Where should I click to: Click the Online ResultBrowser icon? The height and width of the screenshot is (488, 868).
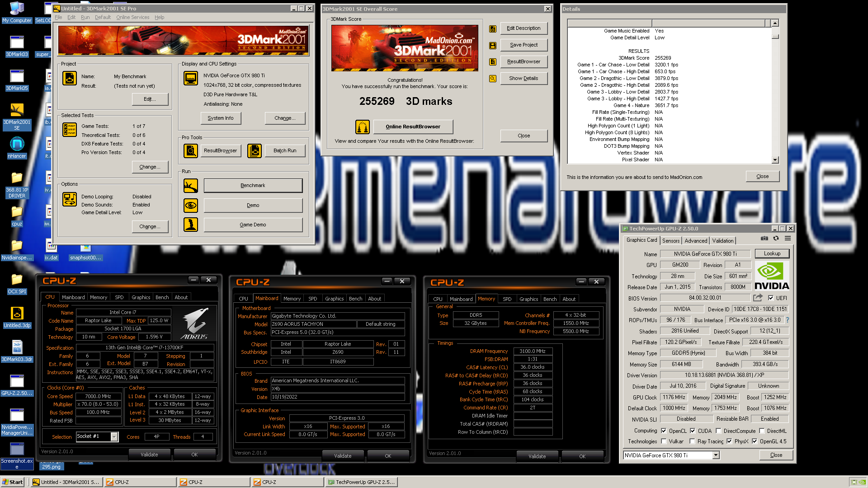click(x=363, y=127)
